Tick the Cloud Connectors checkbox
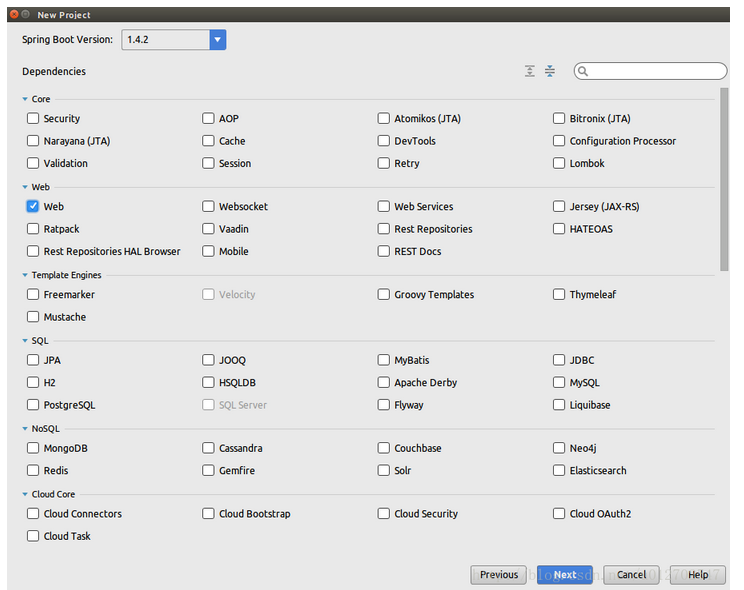The image size is (744, 590). click(33, 514)
